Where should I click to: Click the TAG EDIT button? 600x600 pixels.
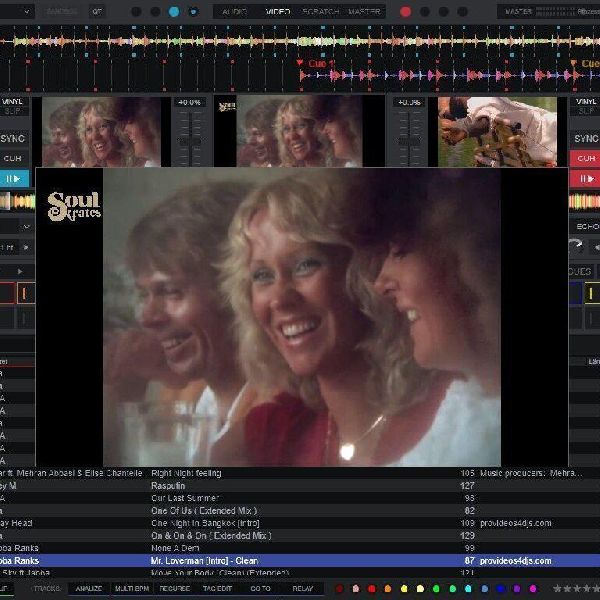click(x=217, y=589)
